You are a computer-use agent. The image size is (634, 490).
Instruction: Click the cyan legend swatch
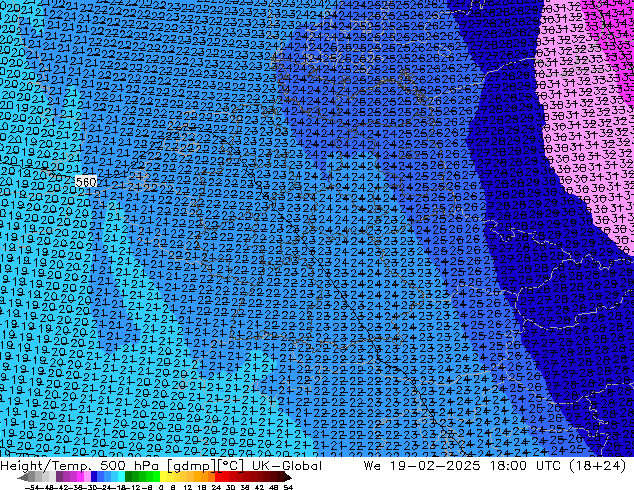[121, 477]
